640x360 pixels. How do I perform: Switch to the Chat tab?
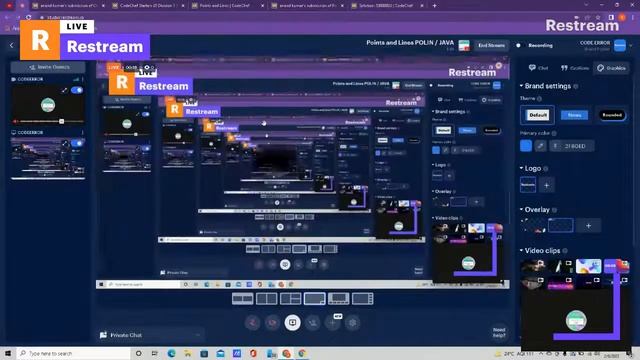(x=538, y=68)
